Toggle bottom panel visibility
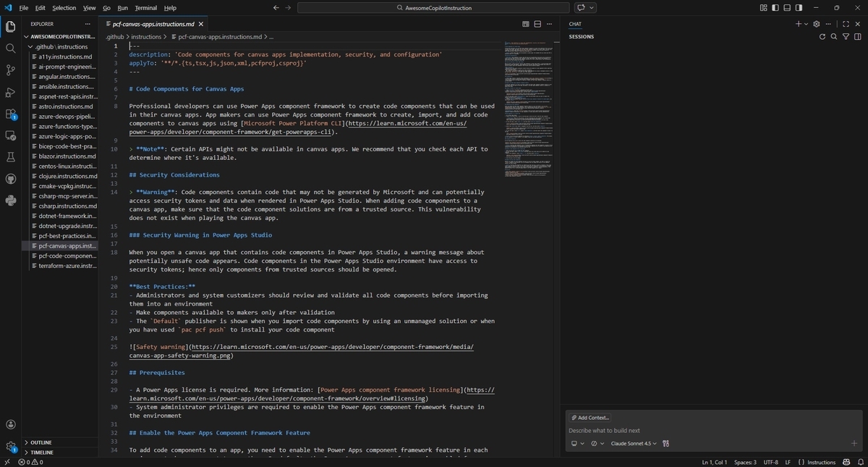 [786, 8]
